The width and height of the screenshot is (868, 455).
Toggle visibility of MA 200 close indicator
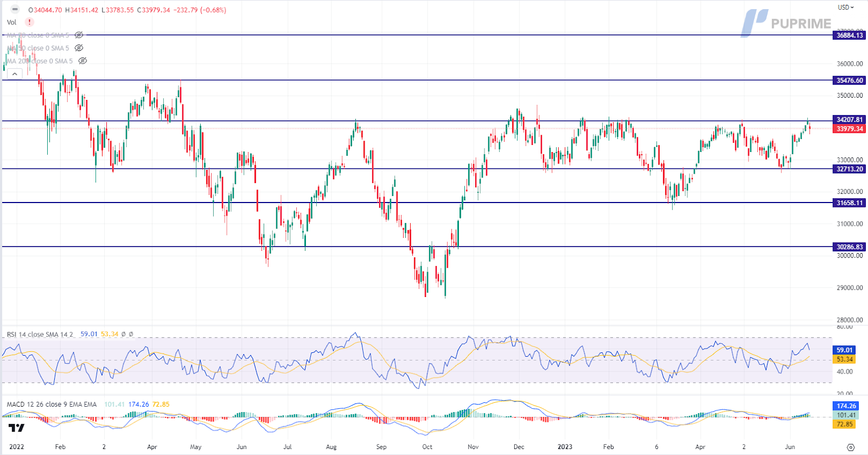pos(82,61)
